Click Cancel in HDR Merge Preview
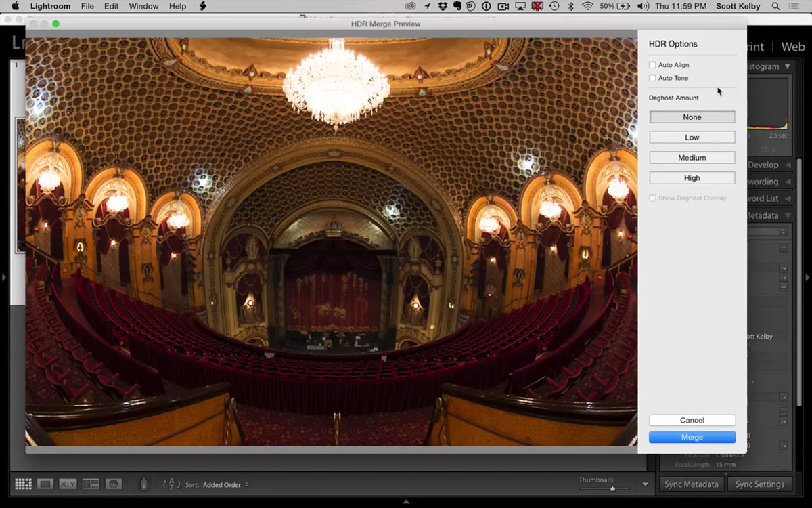 [692, 420]
